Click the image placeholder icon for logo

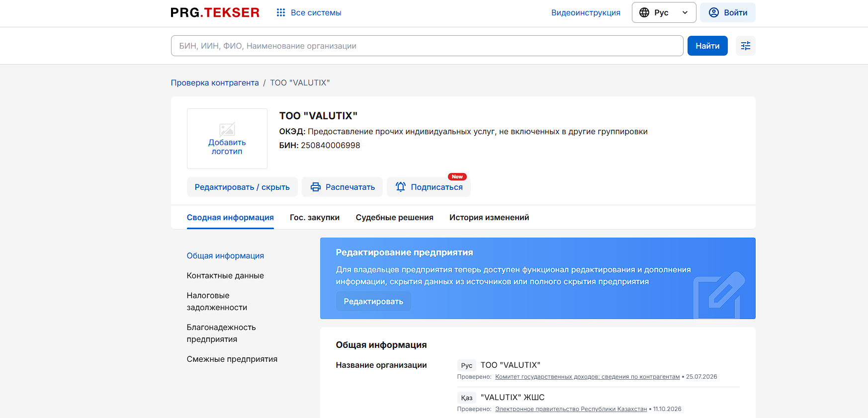pos(227,129)
